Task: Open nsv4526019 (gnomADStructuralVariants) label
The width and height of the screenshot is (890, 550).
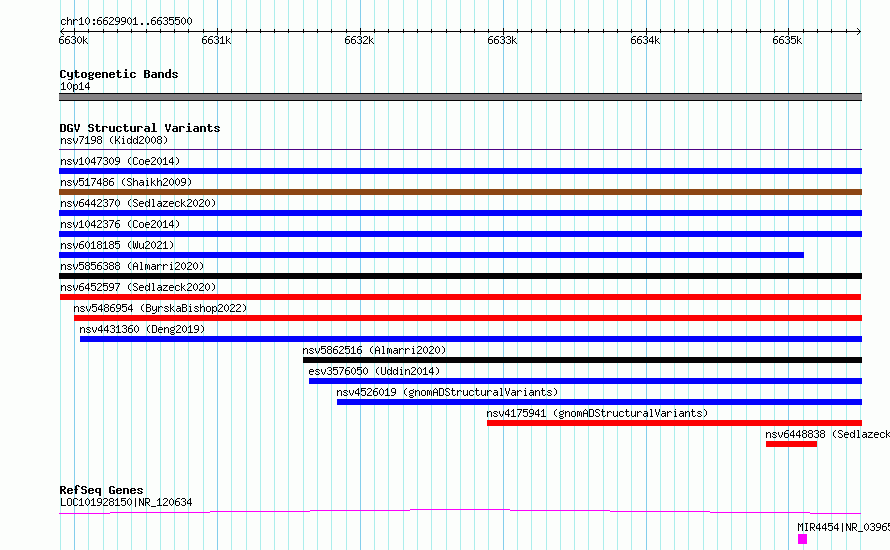Action: point(447,392)
